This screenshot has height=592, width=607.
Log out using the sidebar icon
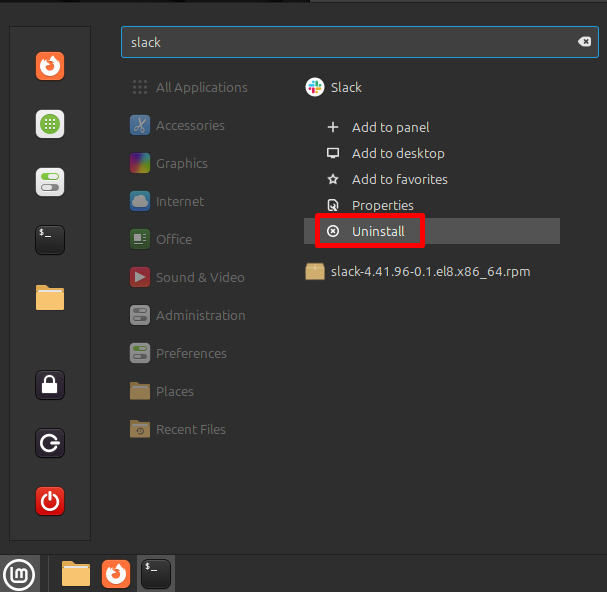pos(50,443)
